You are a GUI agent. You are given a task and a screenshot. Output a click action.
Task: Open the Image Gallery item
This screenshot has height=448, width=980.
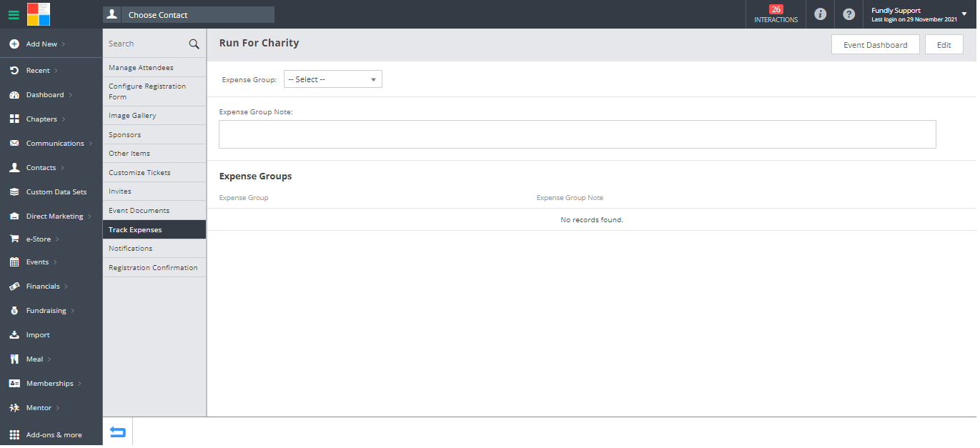point(154,116)
